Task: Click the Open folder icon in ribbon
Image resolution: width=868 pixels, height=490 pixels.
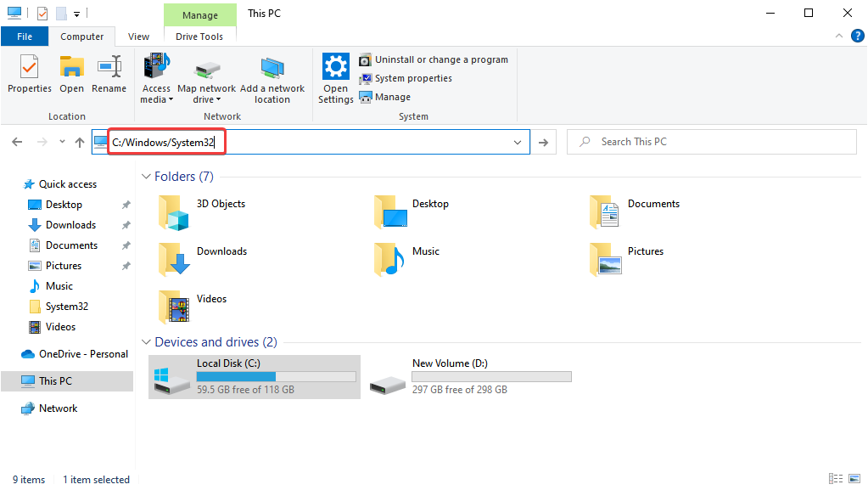Action: 71,74
